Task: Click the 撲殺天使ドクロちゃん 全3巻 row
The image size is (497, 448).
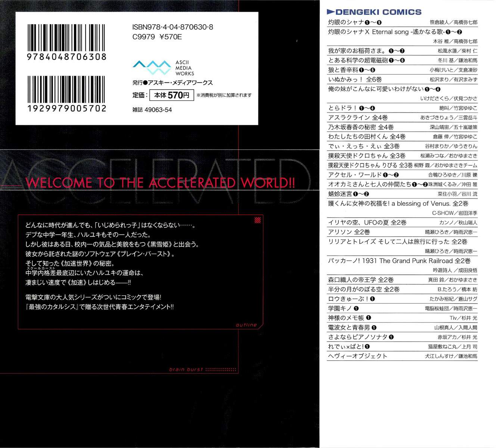Action: [402, 156]
